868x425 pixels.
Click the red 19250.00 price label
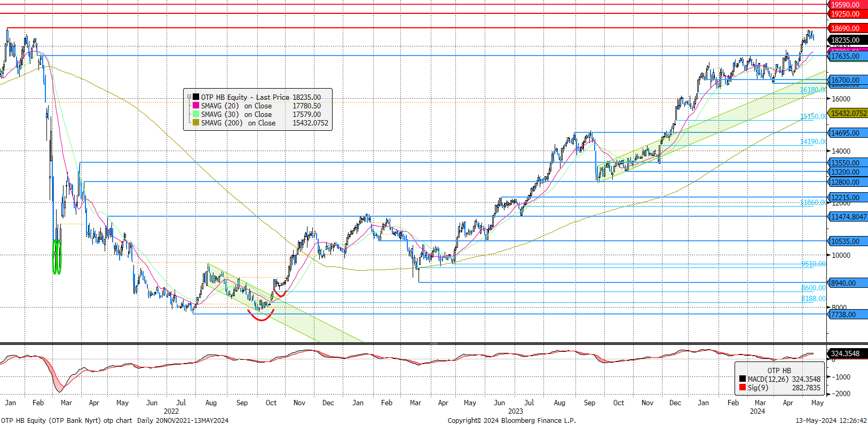848,14
